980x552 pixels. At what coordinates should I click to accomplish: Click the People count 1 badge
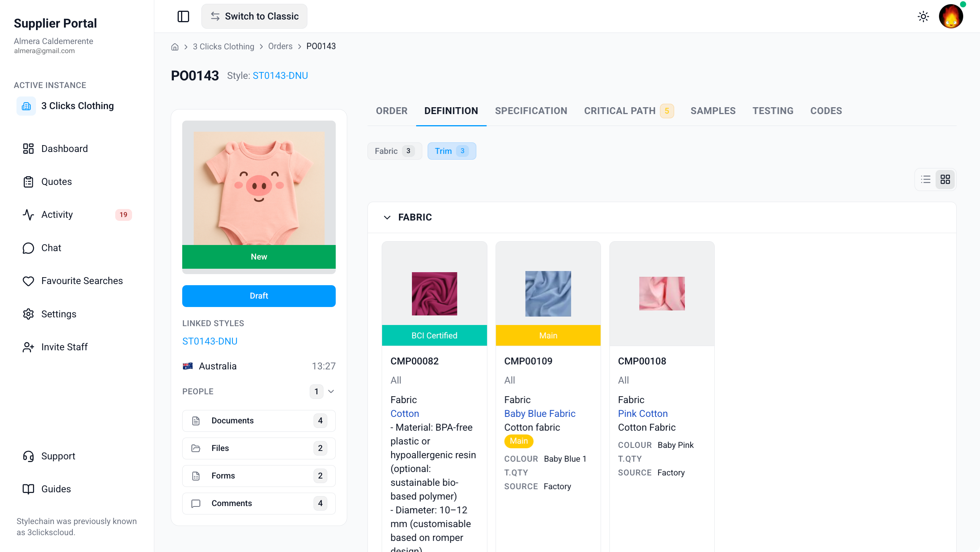(316, 392)
